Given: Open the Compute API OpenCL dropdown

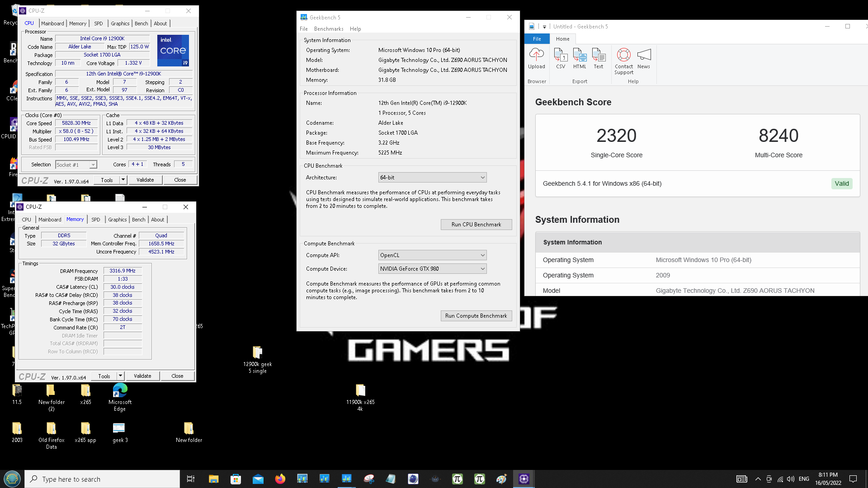Looking at the screenshot, I should (x=432, y=255).
